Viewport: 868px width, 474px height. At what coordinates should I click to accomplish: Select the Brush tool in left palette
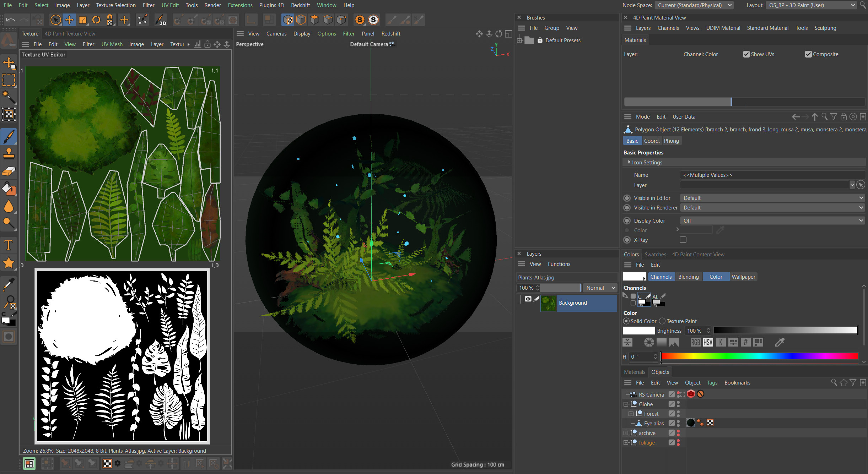coord(9,137)
